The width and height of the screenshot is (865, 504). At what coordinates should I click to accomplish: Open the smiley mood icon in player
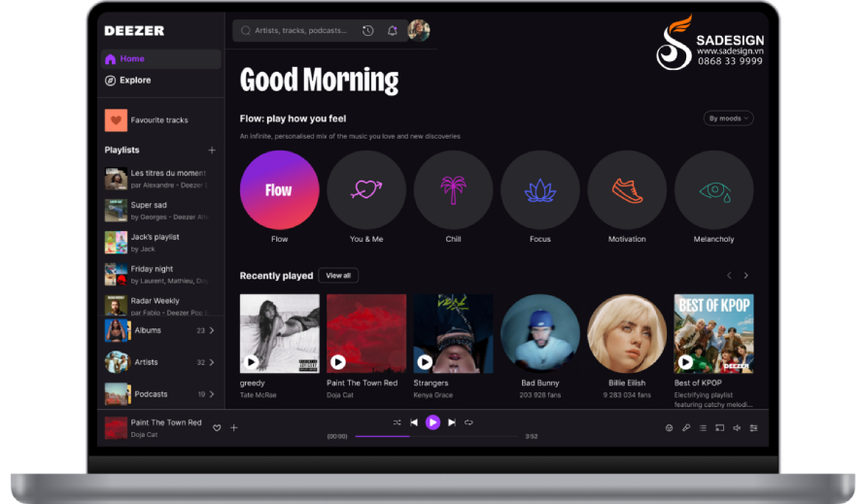[670, 428]
